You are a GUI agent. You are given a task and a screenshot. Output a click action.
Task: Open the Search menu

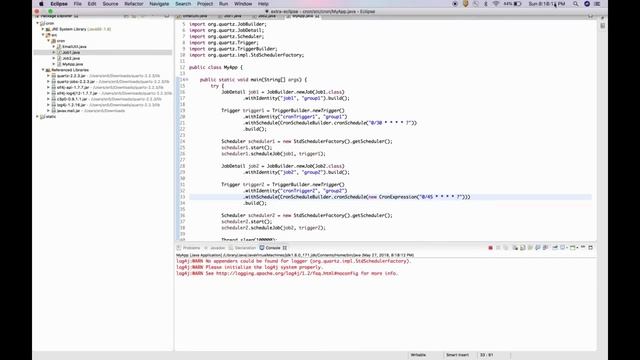coord(183,4)
